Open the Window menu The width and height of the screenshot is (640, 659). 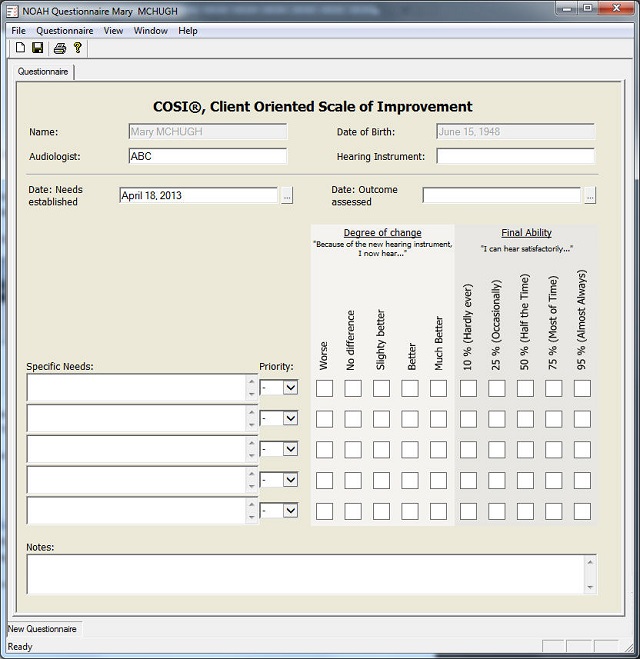tap(150, 31)
